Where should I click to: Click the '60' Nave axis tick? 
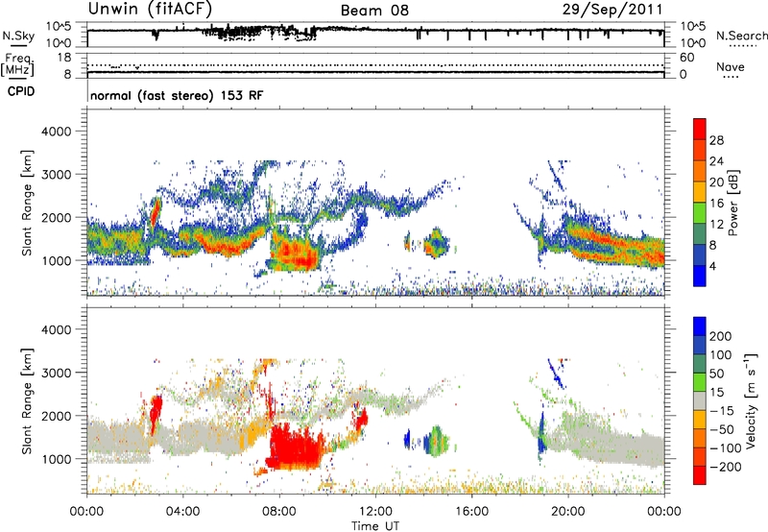(x=686, y=58)
